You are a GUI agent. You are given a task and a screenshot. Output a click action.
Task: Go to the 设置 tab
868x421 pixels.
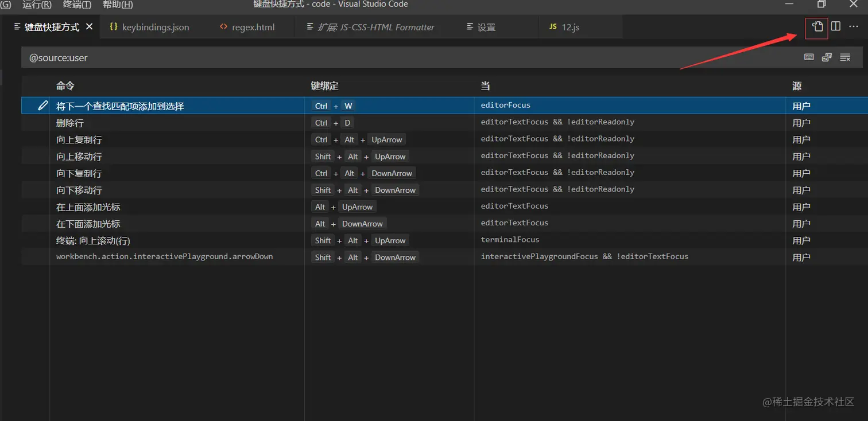(x=481, y=27)
